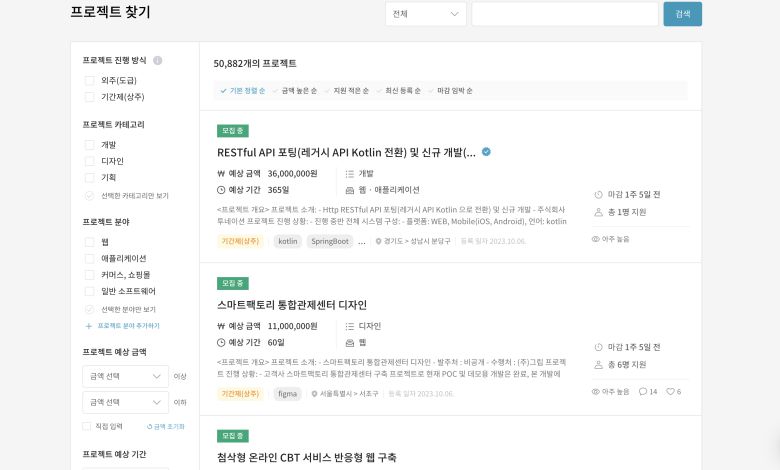This screenshot has width=780, height=470.
Task: Click the 금액 초기화 reset icon
Action: tap(150, 426)
